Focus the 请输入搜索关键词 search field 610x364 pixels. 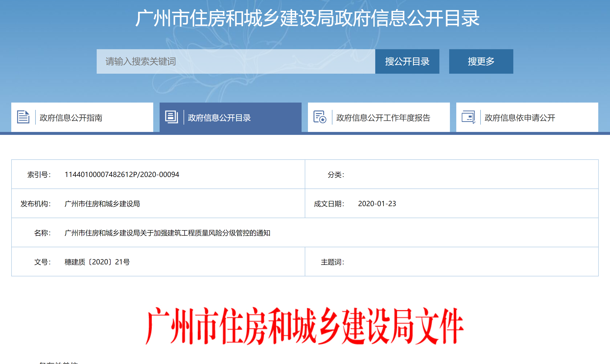pos(235,62)
